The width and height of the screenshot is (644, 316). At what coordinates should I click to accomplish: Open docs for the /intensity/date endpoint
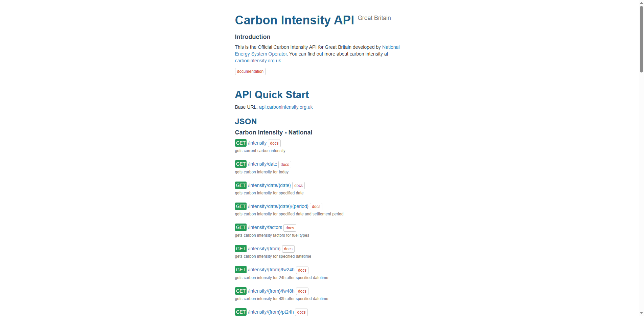[x=284, y=164]
